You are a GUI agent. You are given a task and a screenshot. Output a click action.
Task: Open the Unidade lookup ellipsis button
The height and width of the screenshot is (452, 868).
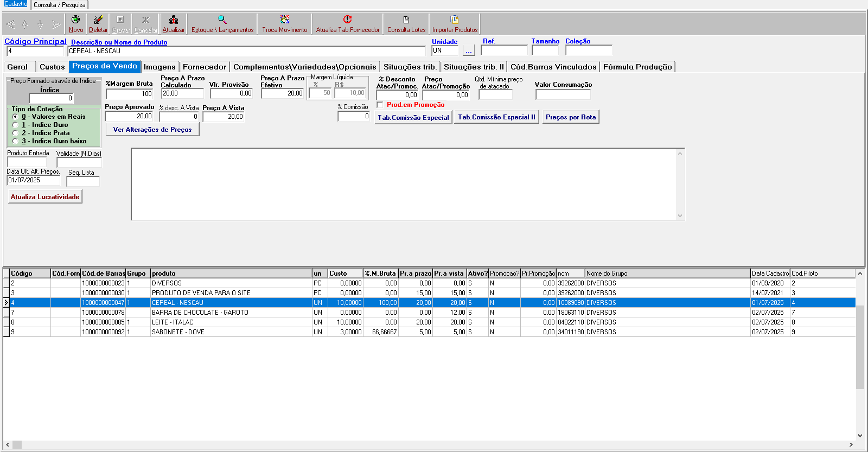point(469,51)
